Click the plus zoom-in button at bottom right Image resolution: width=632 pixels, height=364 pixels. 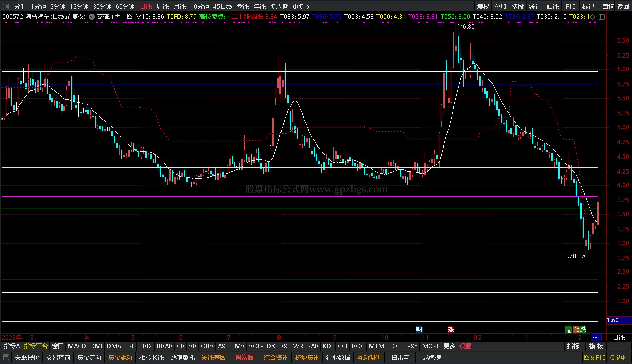[613, 346]
